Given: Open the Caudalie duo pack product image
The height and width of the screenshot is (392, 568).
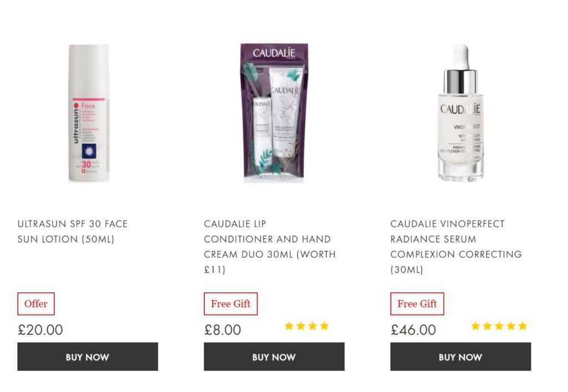Looking at the screenshot, I should (x=274, y=113).
